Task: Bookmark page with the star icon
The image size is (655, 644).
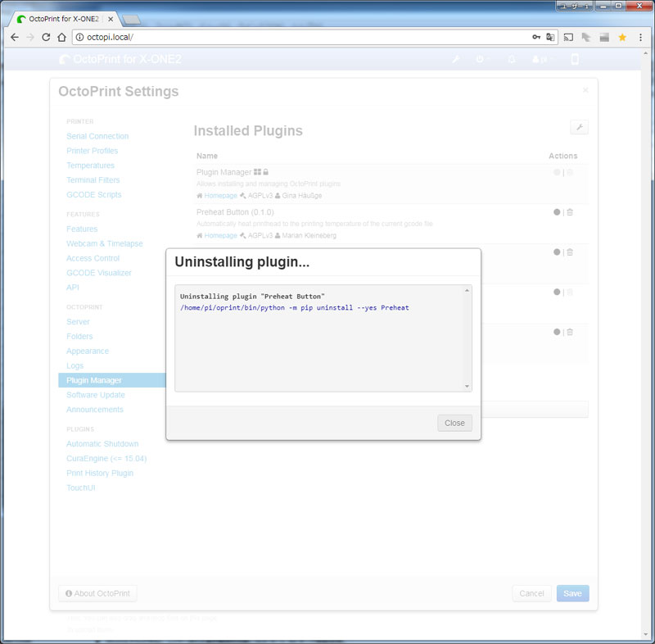Action: click(622, 37)
